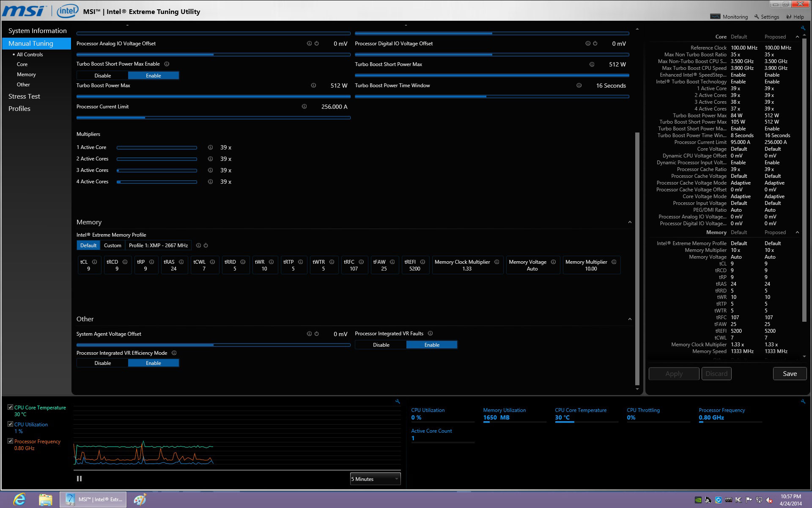Image resolution: width=812 pixels, height=508 pixels.
Task: Show info for Processor Integrated VR Efficiency Mode
Action: 174,353
